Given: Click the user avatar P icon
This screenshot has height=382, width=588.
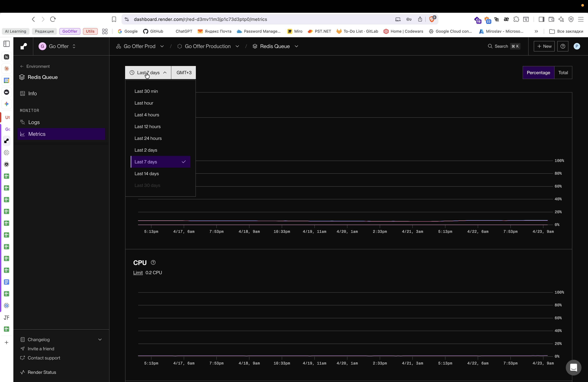Looking at the screenshot, I should click(x=577, y=46).
